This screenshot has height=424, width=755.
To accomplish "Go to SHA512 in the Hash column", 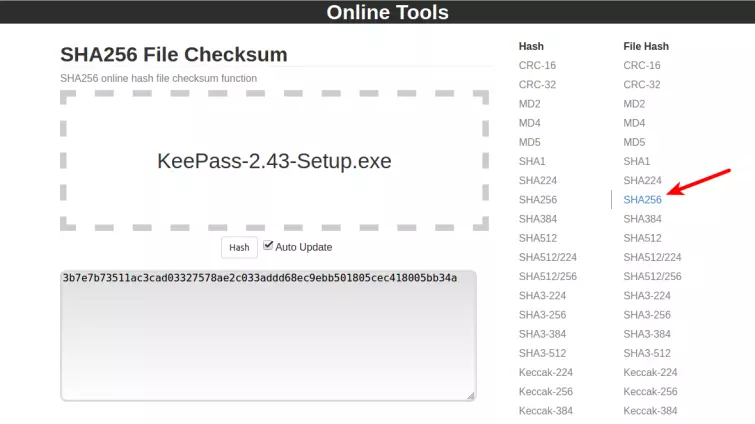I will click(x=537, y=238).
